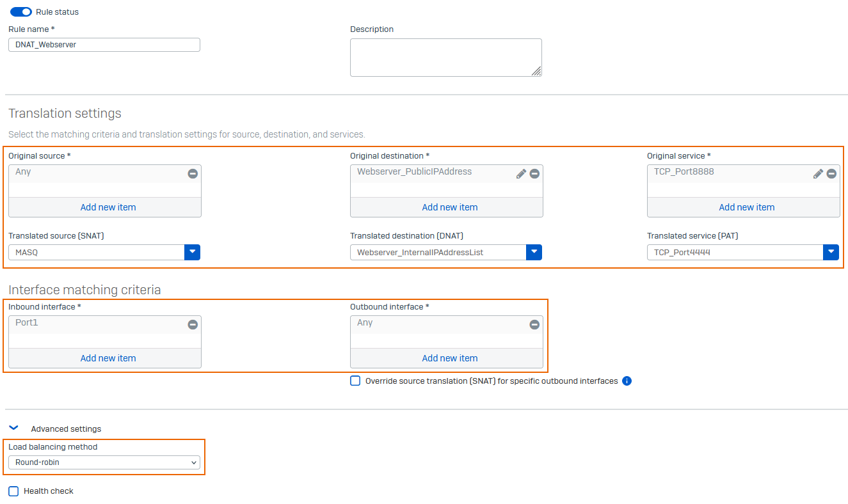Remove TCP_Port8888 from Original service

tap(831, 173)
